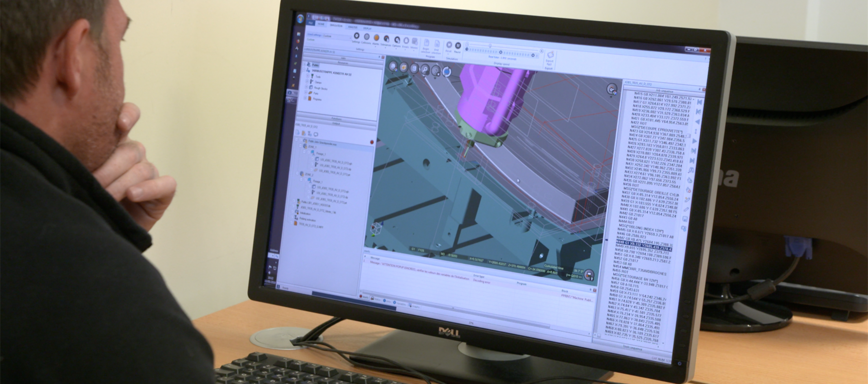Click the sixth icon in the Job sequence side toolbar

(693, 150)
